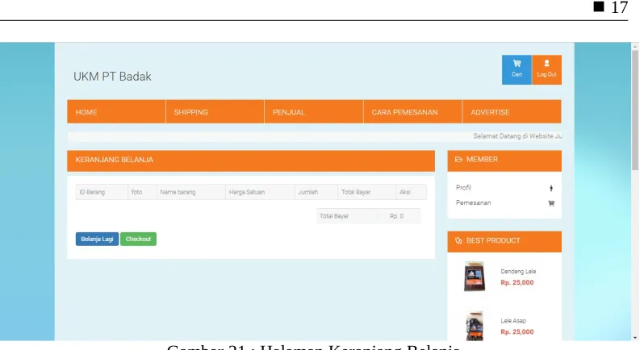Open the PENJUAL menu item
Screen dimensions: 644x350
pos(314,111)
